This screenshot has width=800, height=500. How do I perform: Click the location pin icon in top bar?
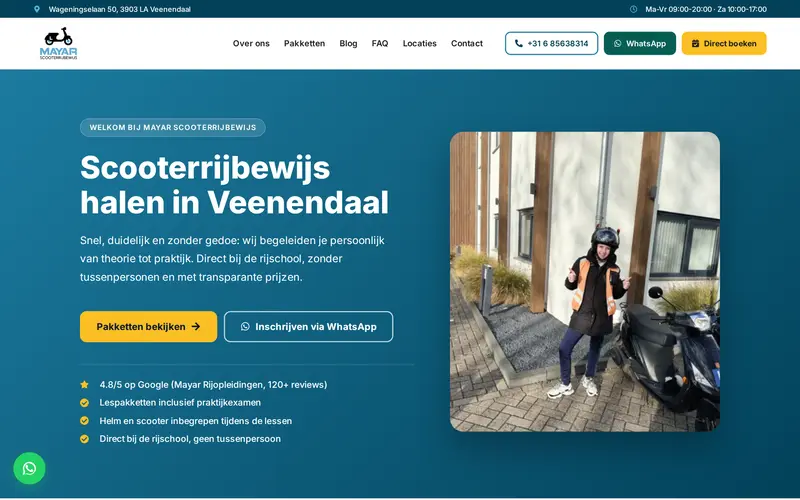coord(37,9)
